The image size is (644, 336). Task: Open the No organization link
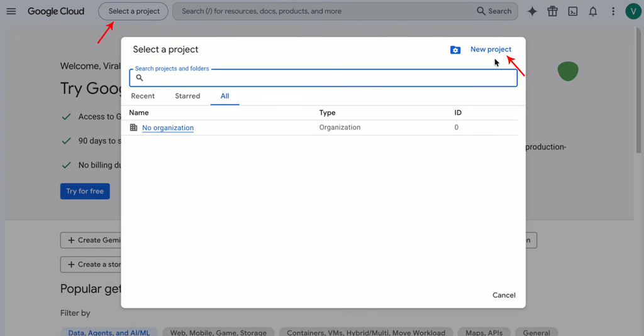168,127
